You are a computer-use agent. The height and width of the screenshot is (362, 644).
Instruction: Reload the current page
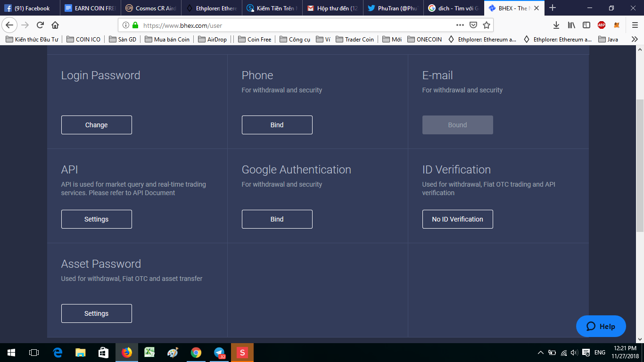coord(41,25)
